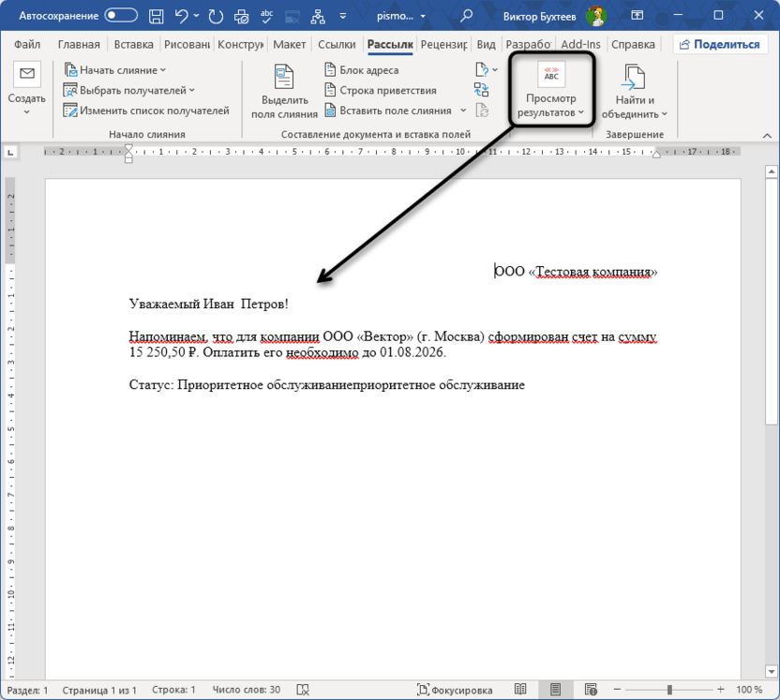Open ribbon display options icon
Viewport: 780px width, 700px height.
point(637,16)
